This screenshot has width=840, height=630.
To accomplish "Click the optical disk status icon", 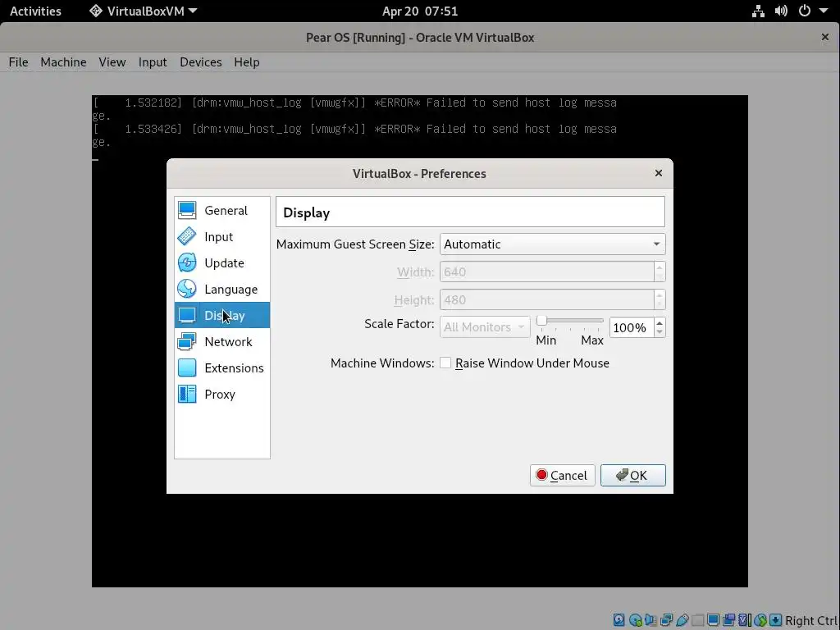I will (636, 620).
